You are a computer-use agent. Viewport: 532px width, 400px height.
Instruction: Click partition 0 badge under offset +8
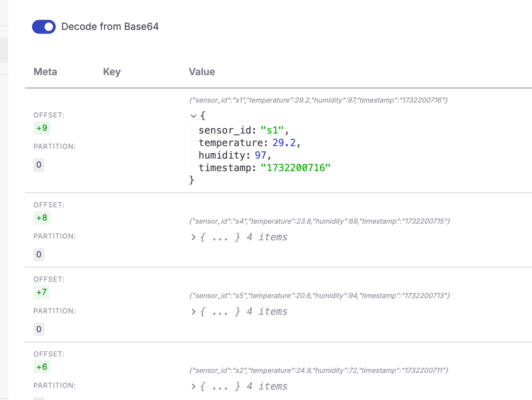coord(39,255)
